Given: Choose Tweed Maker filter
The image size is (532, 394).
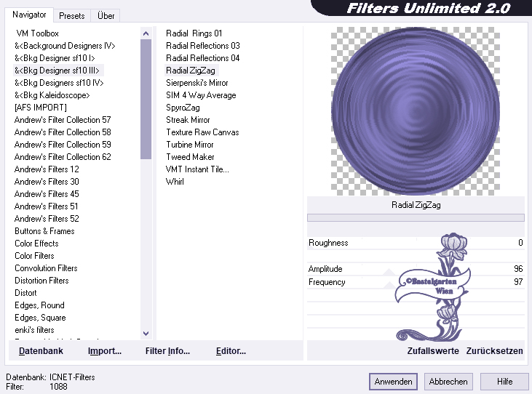Looking at the screenshot, I should tap(190, 157).
